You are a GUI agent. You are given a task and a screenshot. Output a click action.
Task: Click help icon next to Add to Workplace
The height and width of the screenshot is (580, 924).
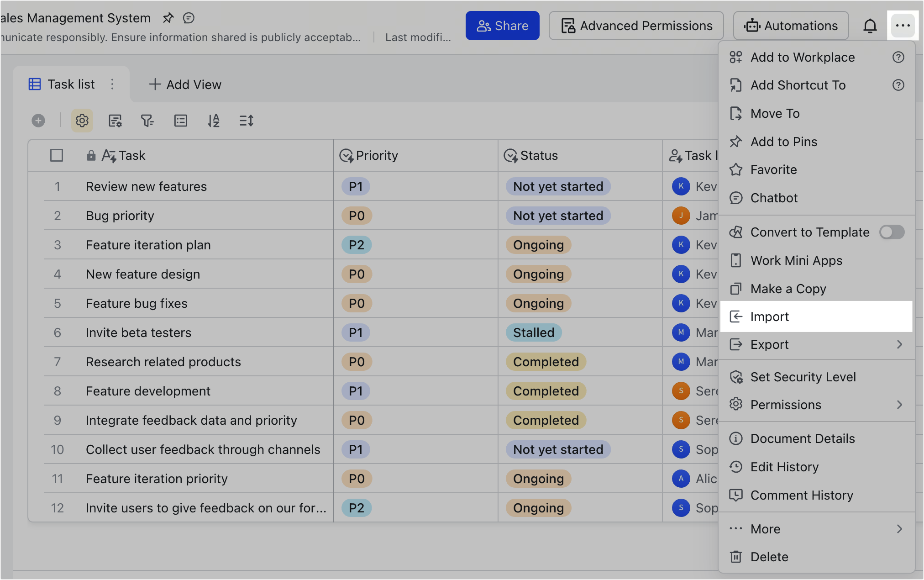(898, 57)
